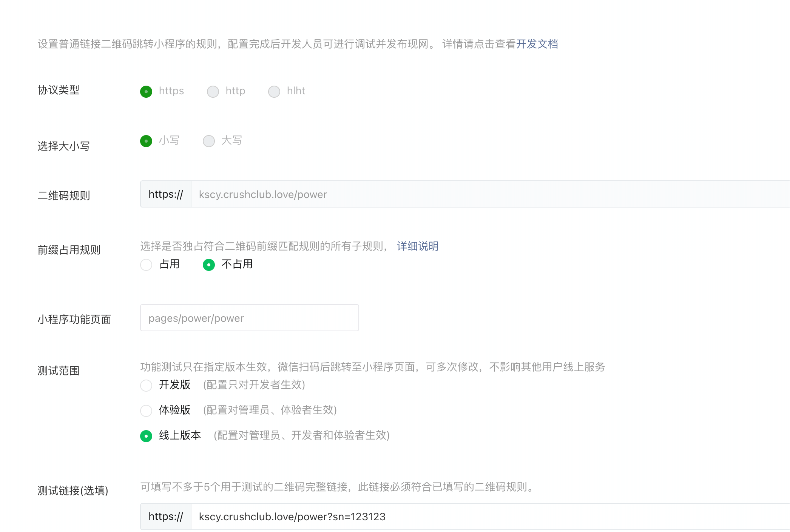
Task: Select 开发版 test scope
Action: pos(146,385)
